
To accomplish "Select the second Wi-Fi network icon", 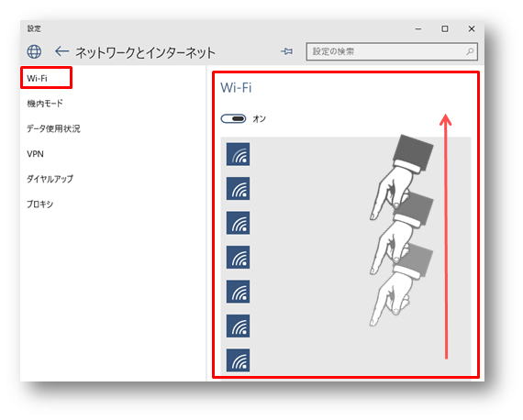I will point(238,188).
